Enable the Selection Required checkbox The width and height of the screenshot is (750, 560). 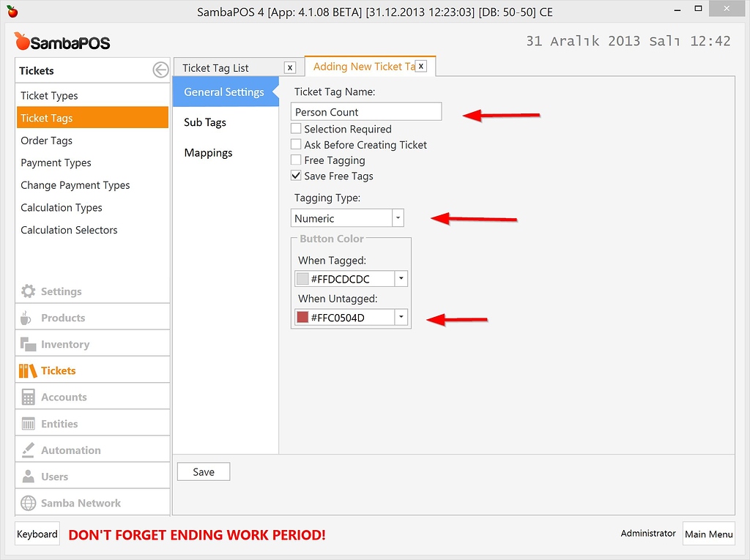click(296, 129)
